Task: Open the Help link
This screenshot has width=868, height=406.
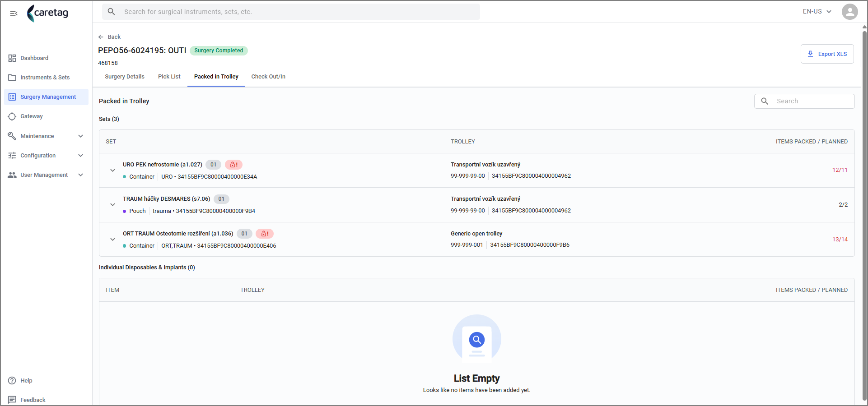Action: tap(26, 381)
